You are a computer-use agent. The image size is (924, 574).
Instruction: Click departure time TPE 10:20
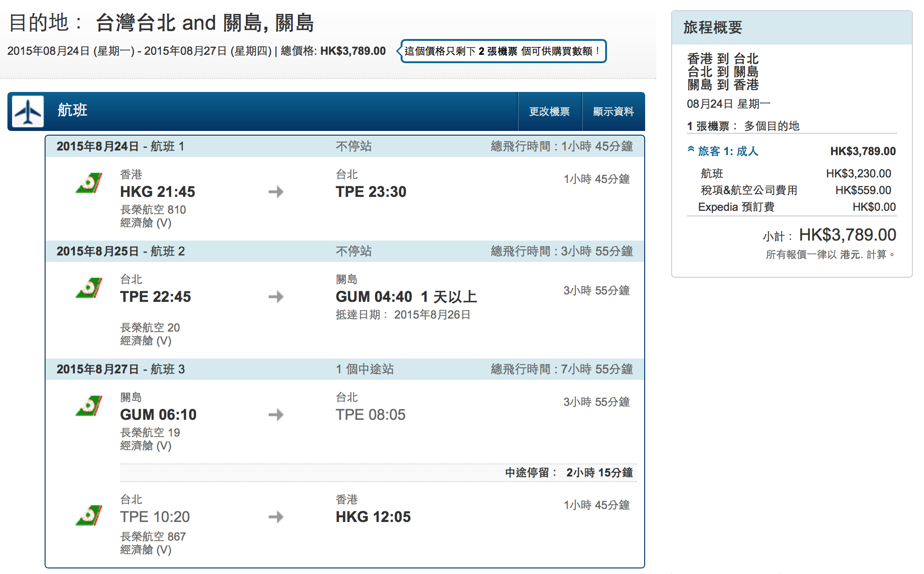pos(155,517)
